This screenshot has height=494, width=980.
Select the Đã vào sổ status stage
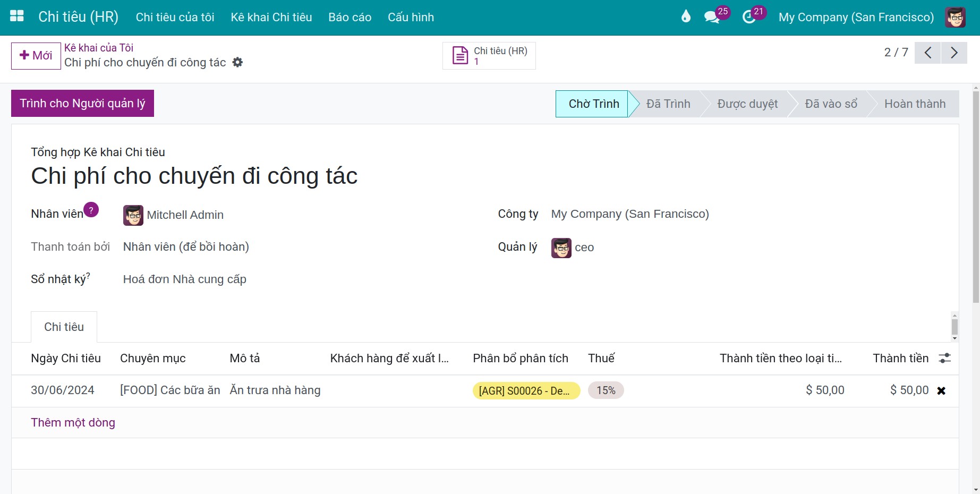coord(831,104)
